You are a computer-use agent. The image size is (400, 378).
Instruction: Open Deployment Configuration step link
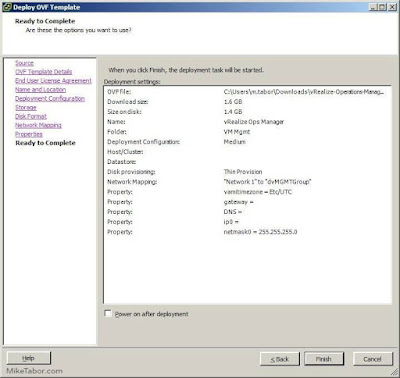pos(50,99)
